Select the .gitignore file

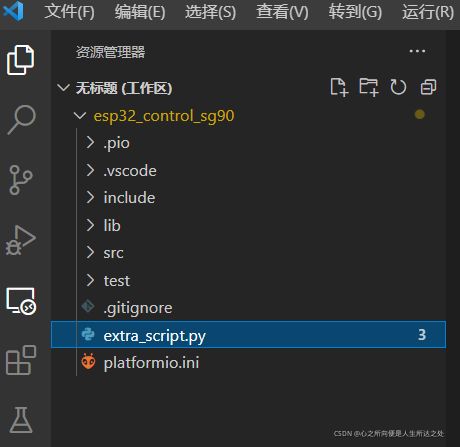click(248, 308)
